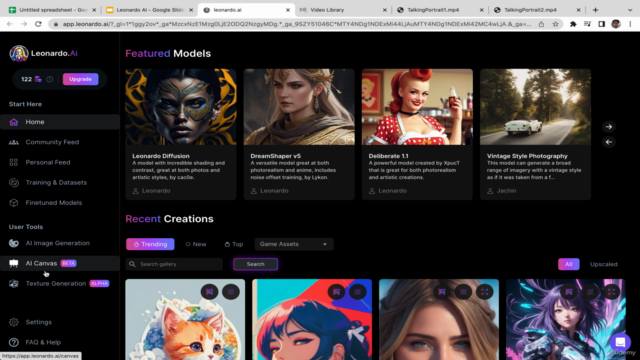
Task: Open the Deliberate 1.1 model thumbnail
Action: 417,107
